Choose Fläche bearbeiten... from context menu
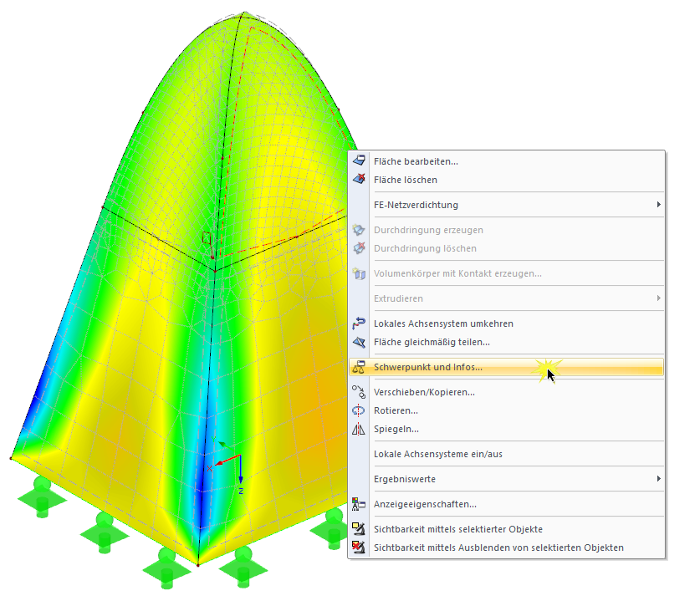 pos(506,161)
